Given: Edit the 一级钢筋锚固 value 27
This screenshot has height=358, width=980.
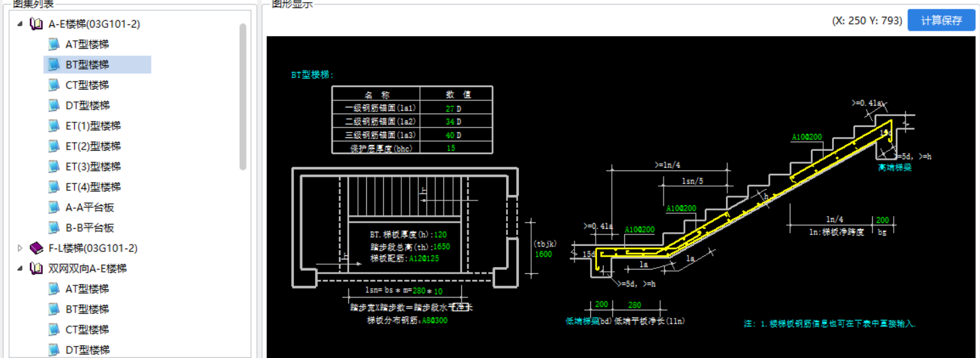Looking at the screenshot, I should point(450,109).
